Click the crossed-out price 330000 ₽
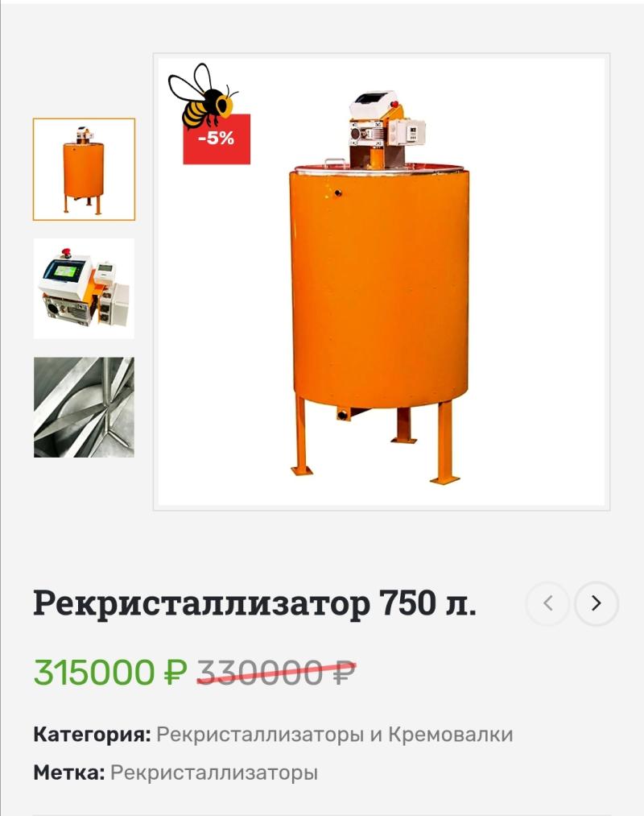This screenshot has height=816, width=644. click(x=277, y=672)
